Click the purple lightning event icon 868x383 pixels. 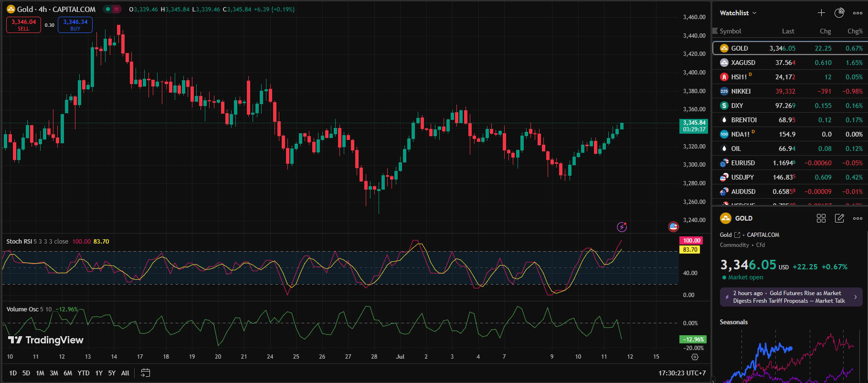coord(622,227)
